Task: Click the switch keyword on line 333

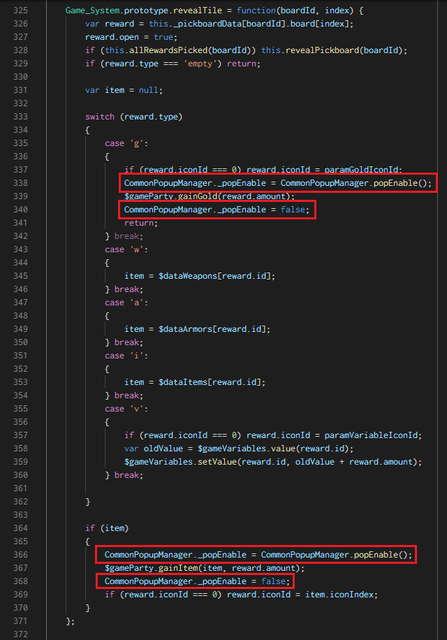Action: 100,117
